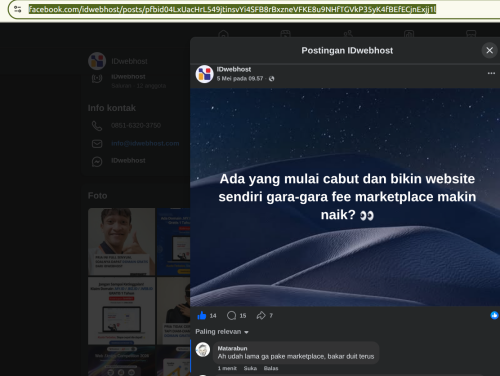The image size is (500, 376).
Task: Open comments via the speech bubble icon
Action: point(231,315)
